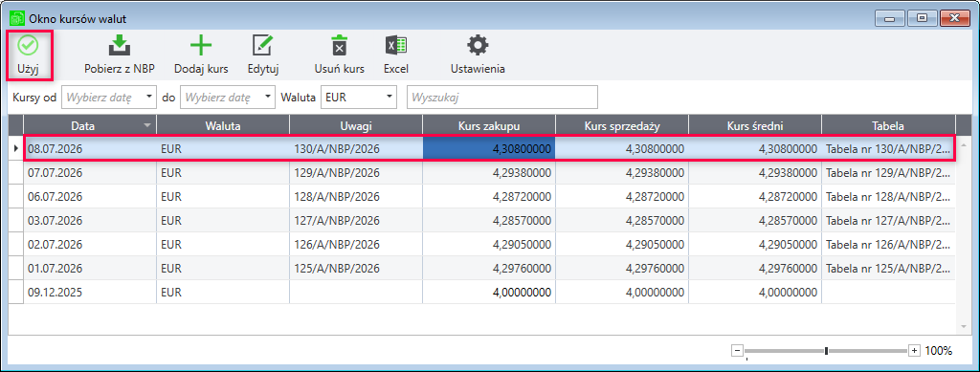The height and width of the screenshot is (372, 980).
Task: Increase zoom with the plus button
Action: click(x=914, y=351)
